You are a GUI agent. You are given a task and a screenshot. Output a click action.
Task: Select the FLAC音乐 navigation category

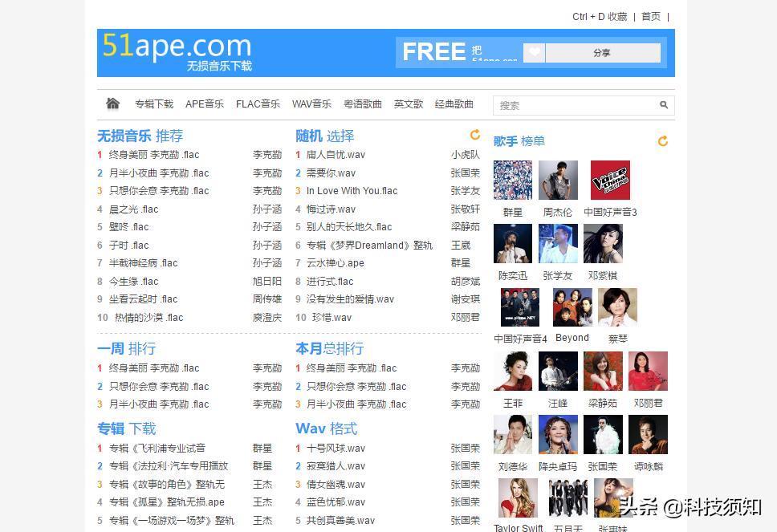258,104
